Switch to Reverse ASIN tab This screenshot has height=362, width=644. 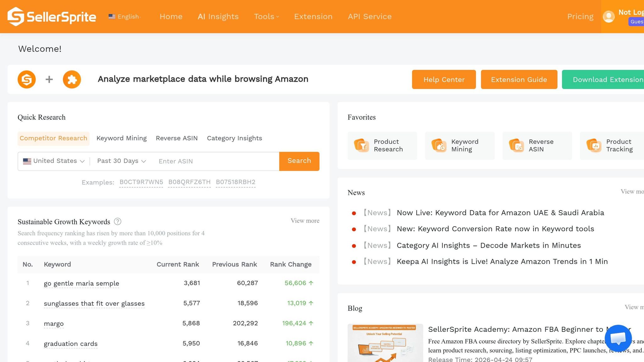(177, 138)
